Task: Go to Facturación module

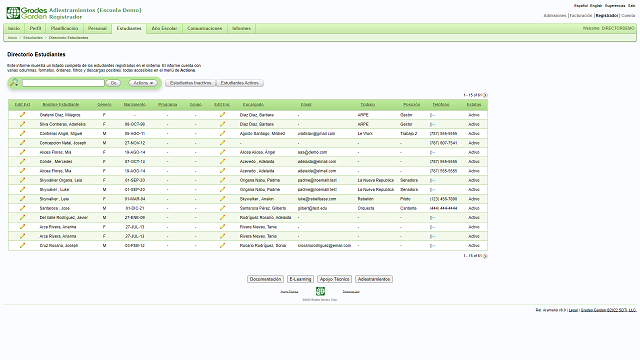Action: click(x=580, y=16)
